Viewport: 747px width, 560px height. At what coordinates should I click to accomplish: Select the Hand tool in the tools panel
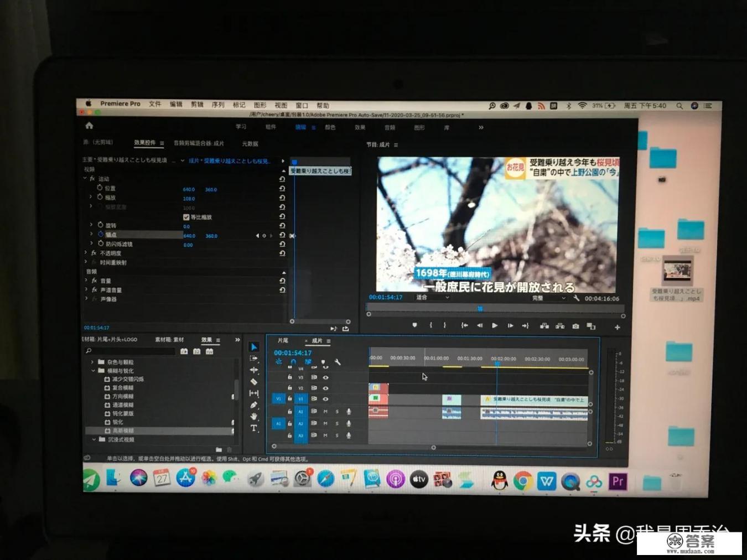coord(254,417)
